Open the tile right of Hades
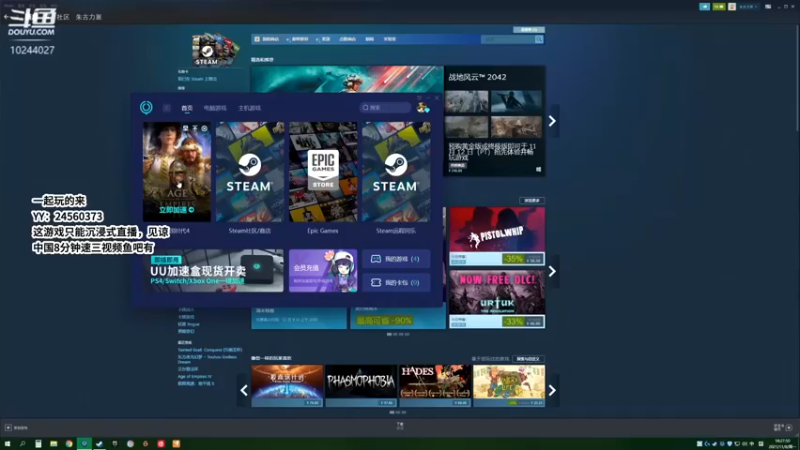800x450 pixels. click(509, 386)
